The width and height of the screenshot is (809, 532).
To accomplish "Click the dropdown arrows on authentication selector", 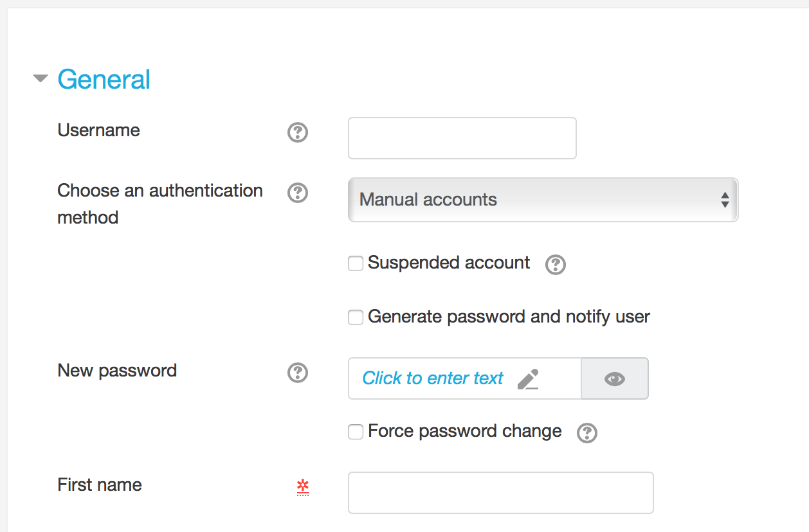I will (x=725, y=200).
